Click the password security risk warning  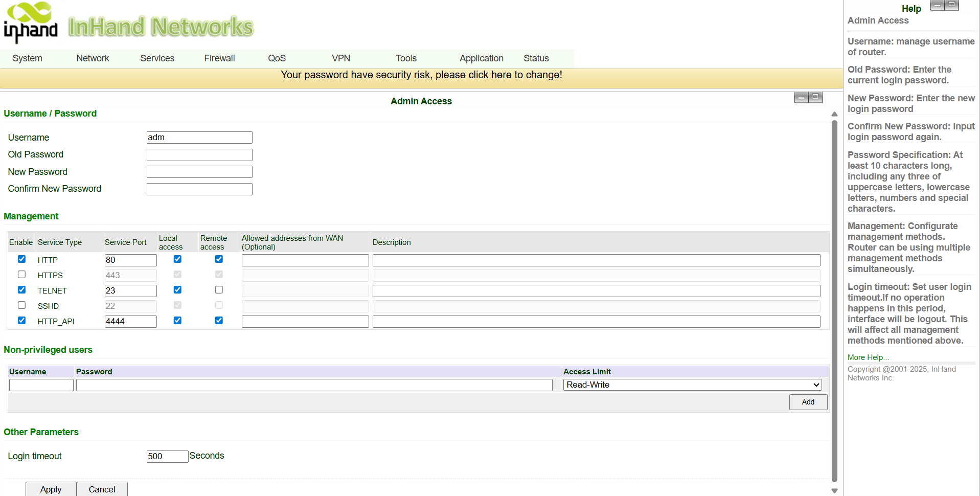421,75
